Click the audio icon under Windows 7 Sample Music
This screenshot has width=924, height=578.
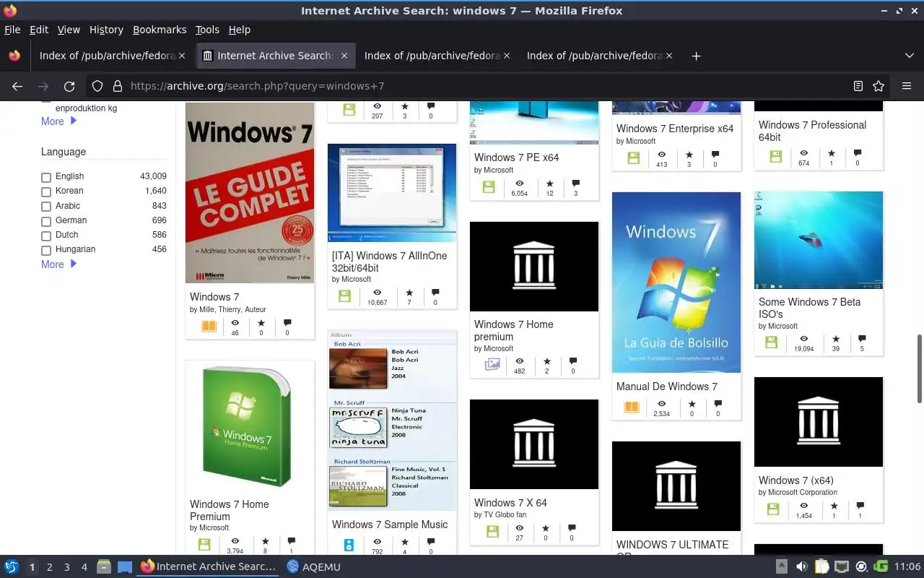coord(348,545)
